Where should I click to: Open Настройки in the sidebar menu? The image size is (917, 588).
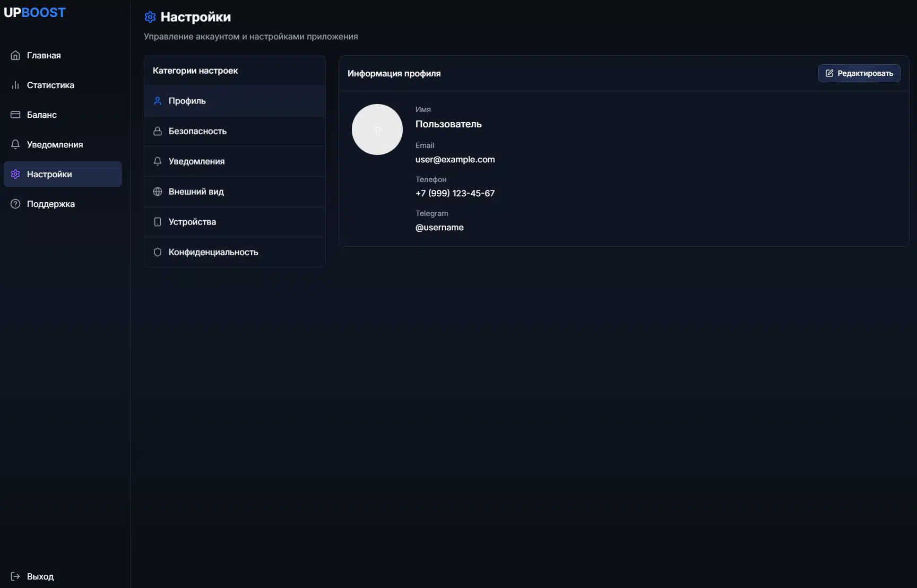(49, 174)
